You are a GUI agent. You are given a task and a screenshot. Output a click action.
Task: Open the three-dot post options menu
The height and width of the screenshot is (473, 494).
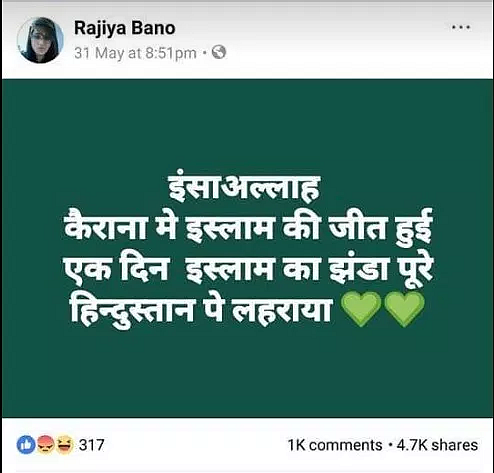461,27
